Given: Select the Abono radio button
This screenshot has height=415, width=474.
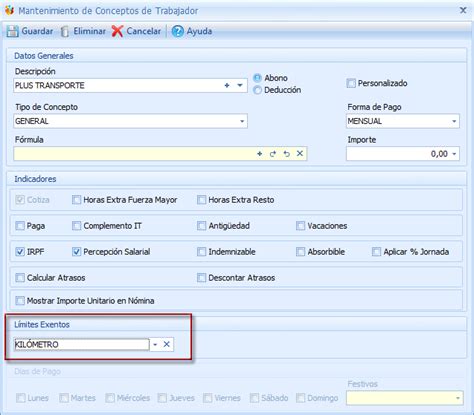Looking at the screenshot, I should click(x=257, y=78).
